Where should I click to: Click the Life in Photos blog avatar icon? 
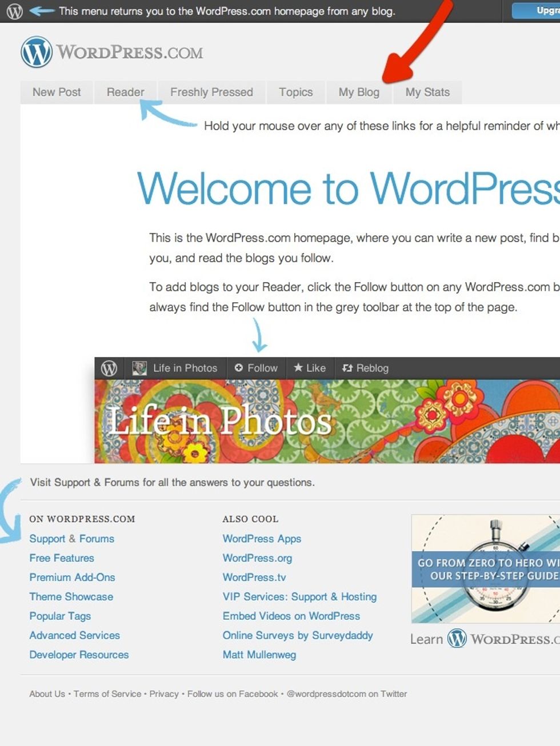[139, 368]
